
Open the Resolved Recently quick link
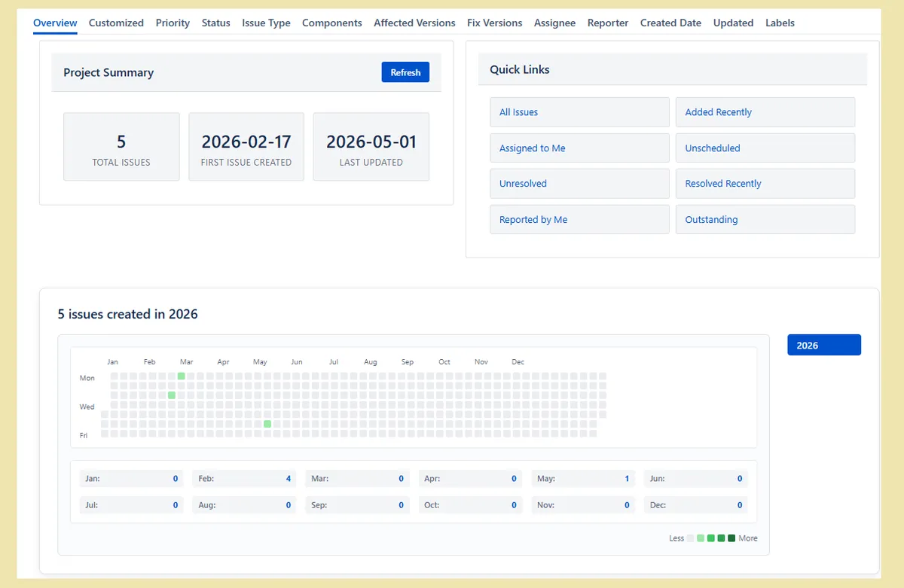(x=765, y=184)
